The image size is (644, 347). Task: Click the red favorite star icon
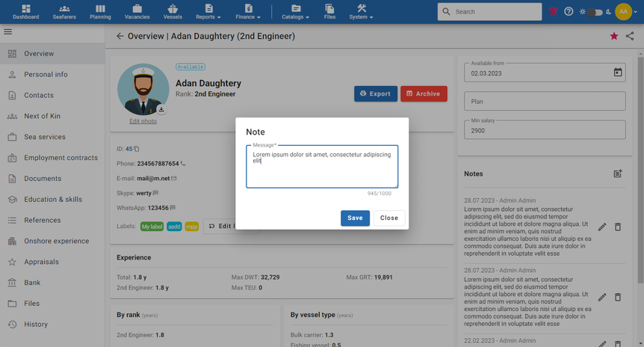pos(614,36)
